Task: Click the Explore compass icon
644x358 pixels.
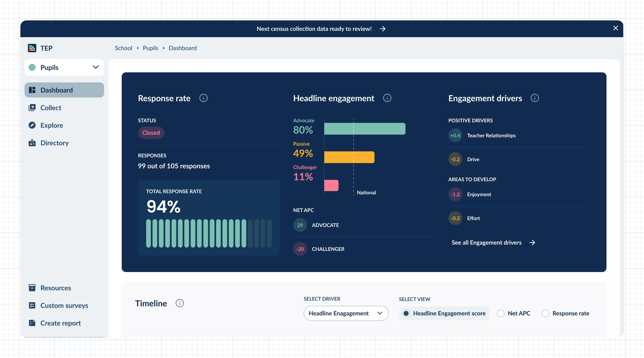Action: click(x=32, y=125)
